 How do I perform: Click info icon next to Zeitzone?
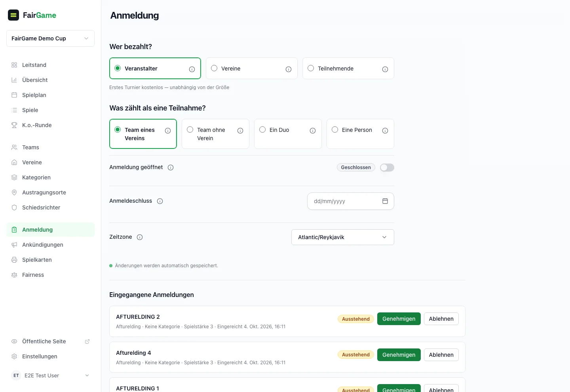(140, 237)
